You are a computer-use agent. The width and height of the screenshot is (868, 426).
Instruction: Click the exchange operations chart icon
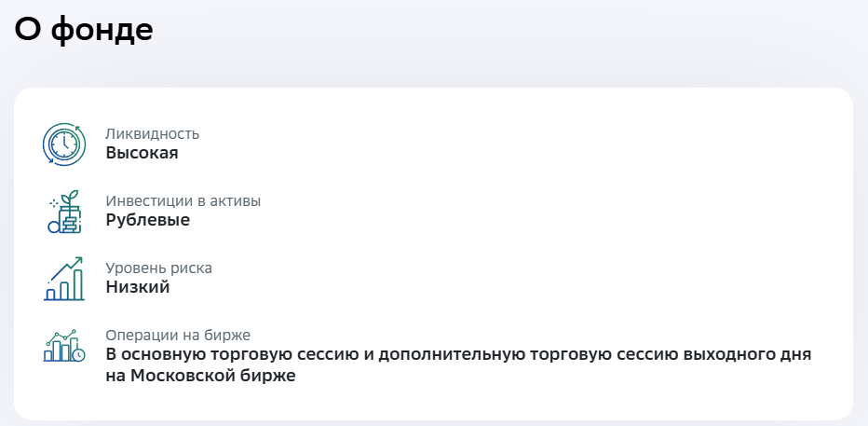tap(62, 346)
